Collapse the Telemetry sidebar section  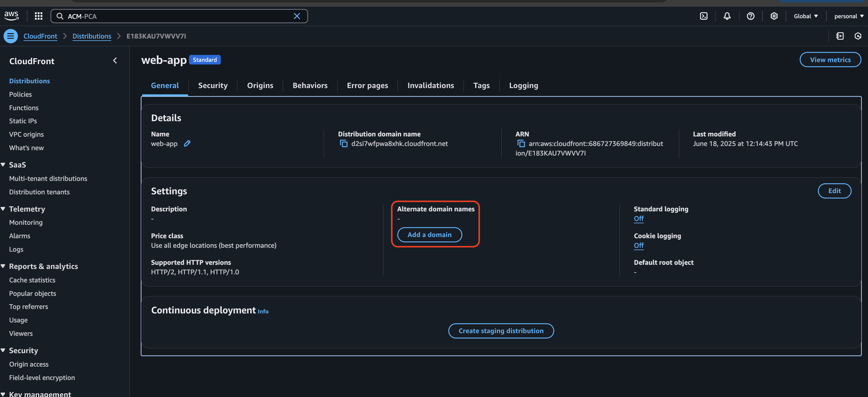pos(3,209)
